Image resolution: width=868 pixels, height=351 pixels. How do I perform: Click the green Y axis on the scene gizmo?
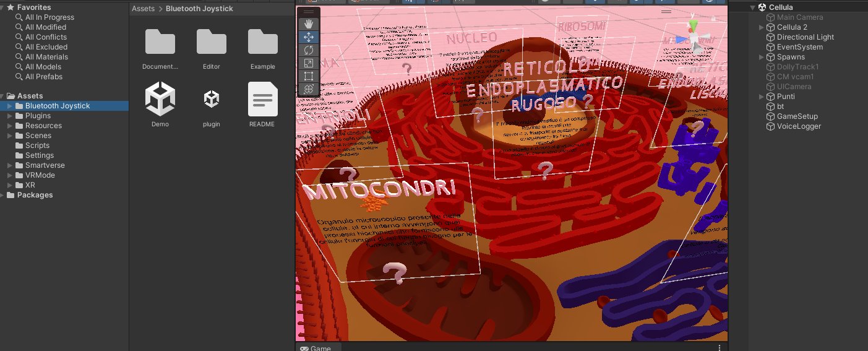coord(694,24)
